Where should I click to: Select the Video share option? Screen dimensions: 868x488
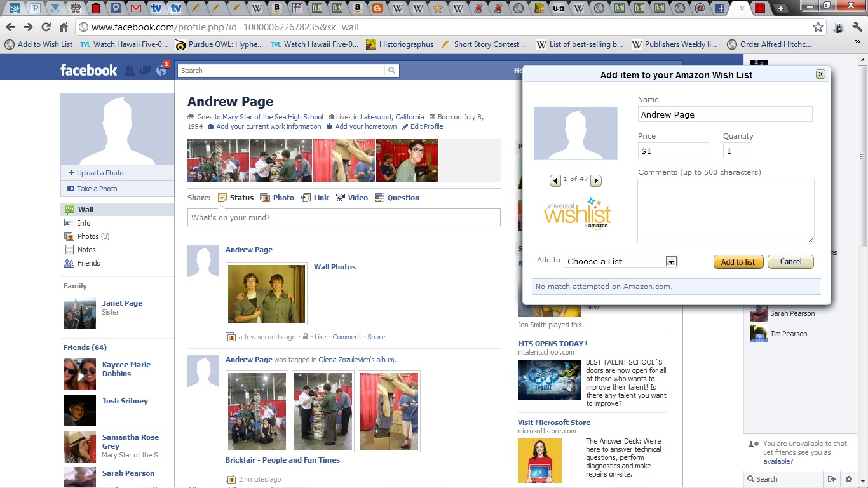click(x=352, y=198)
